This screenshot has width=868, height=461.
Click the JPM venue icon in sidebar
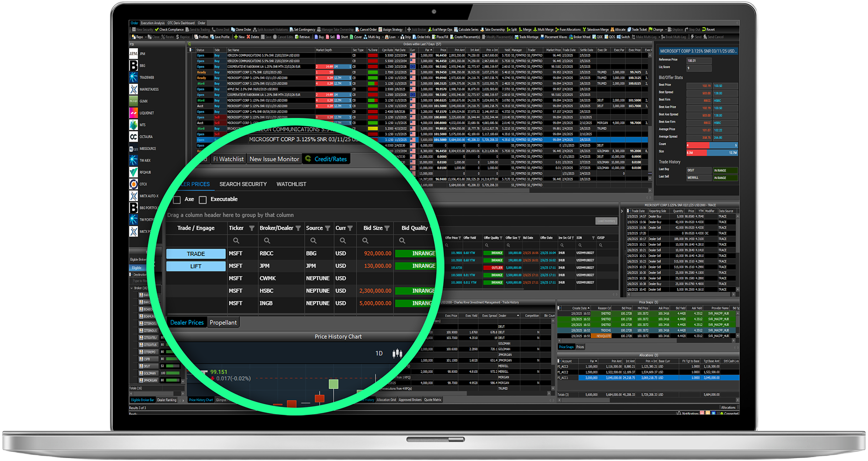click(x=134, y=53)
